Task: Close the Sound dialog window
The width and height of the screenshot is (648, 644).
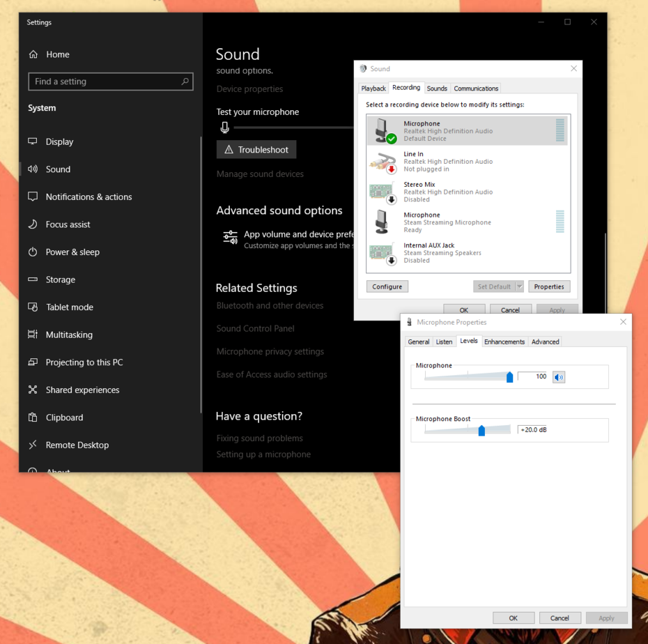Action: tap(573, 68)
